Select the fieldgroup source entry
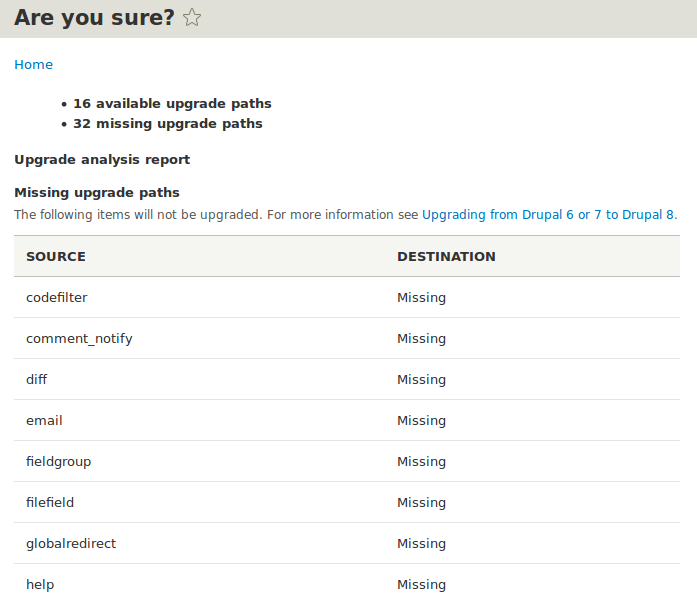Image resolution: width=697 pixels, height=602 pixels. click(x=58, y=461)
